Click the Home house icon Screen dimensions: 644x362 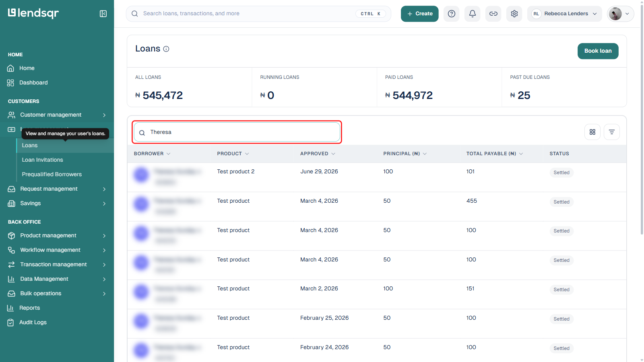11,68
